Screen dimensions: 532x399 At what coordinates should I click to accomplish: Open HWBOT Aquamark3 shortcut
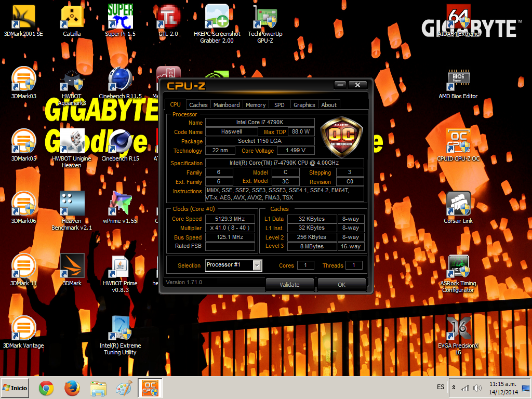(x=72, y=86)
